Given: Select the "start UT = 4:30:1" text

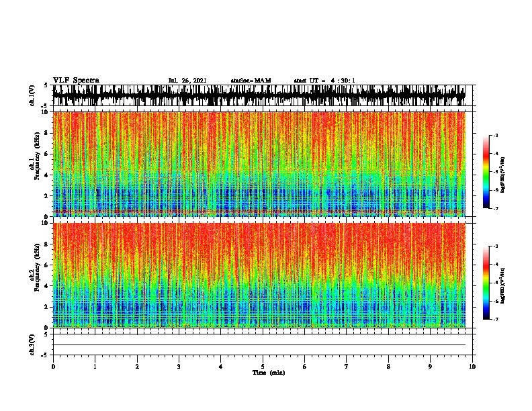Looking at the screenshot, I should (324, 81).
